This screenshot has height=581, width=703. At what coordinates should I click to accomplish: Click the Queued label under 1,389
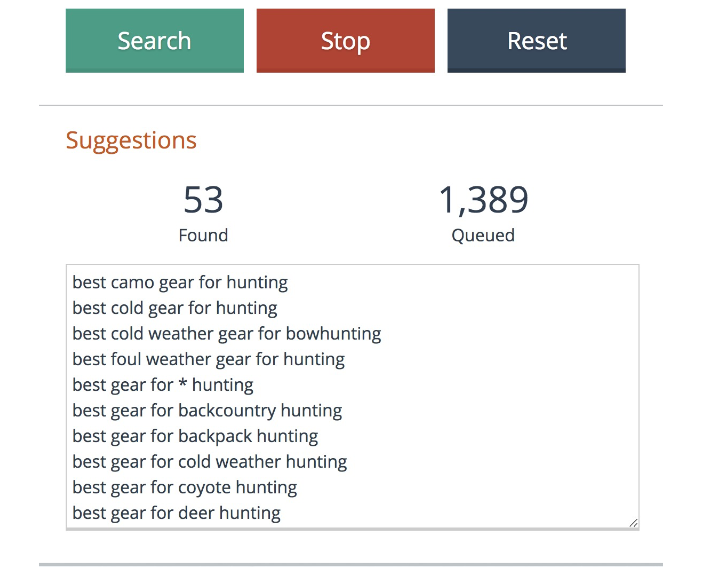pos(483,236)
